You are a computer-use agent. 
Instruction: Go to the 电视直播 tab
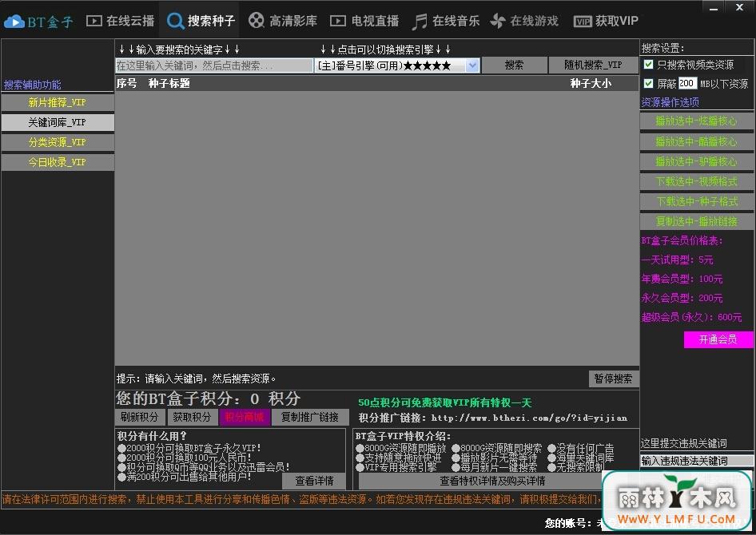coord(364,22)
